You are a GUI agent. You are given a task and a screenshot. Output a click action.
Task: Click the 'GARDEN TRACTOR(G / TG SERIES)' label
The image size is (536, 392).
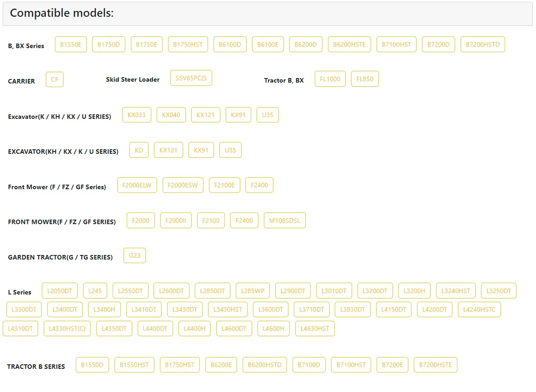(60, 257)
